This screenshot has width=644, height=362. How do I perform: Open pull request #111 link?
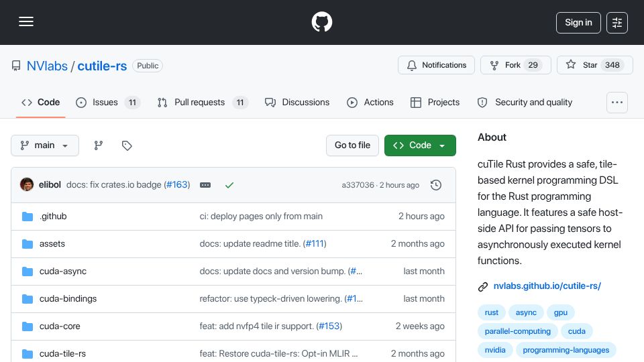click(x=315, y=244)
